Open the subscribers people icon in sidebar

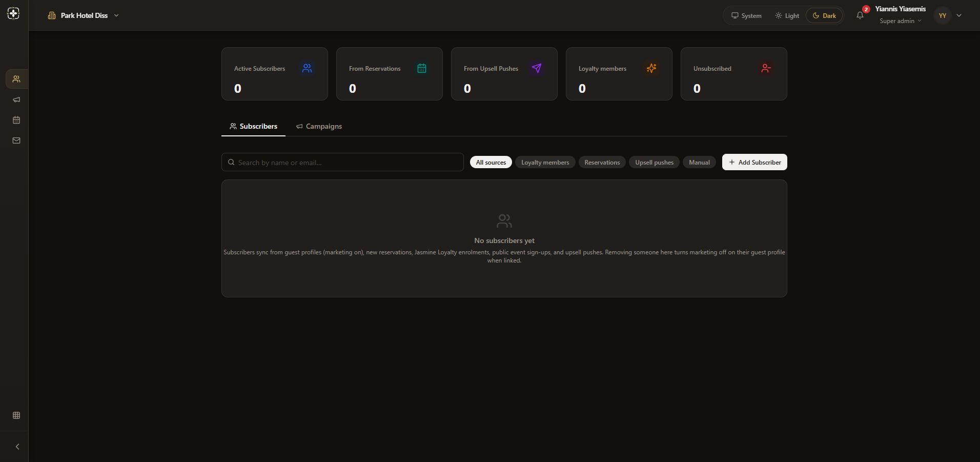point(16,79)
